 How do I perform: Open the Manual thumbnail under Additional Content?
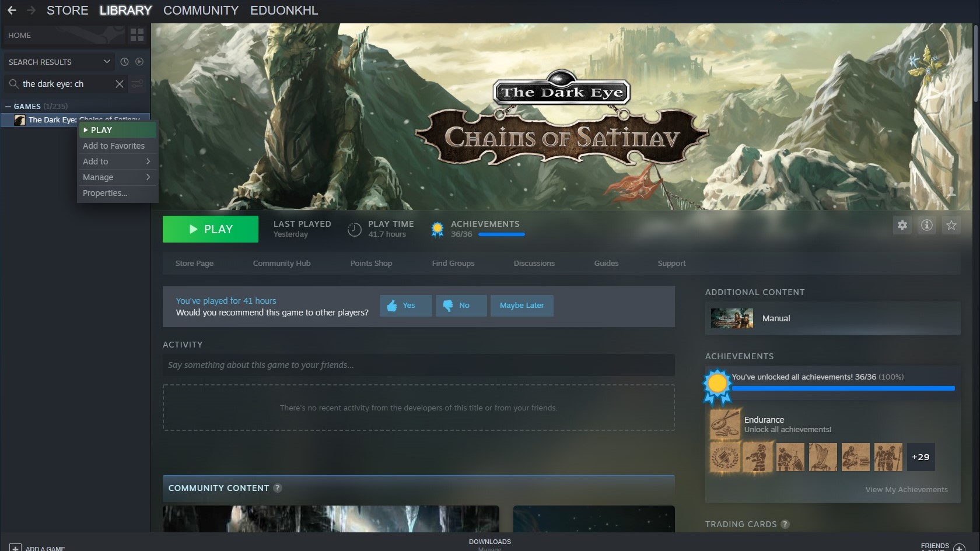[x=732, y=318]
